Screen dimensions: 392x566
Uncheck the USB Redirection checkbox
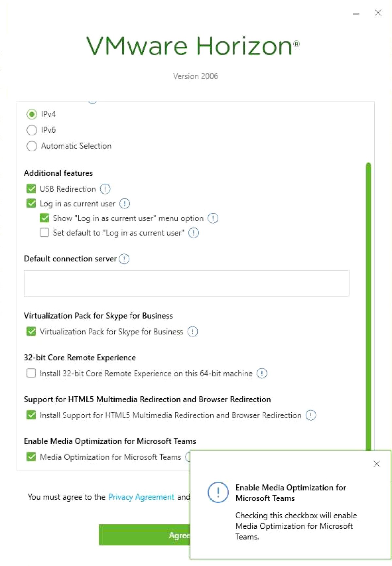(x=31, y=189)
